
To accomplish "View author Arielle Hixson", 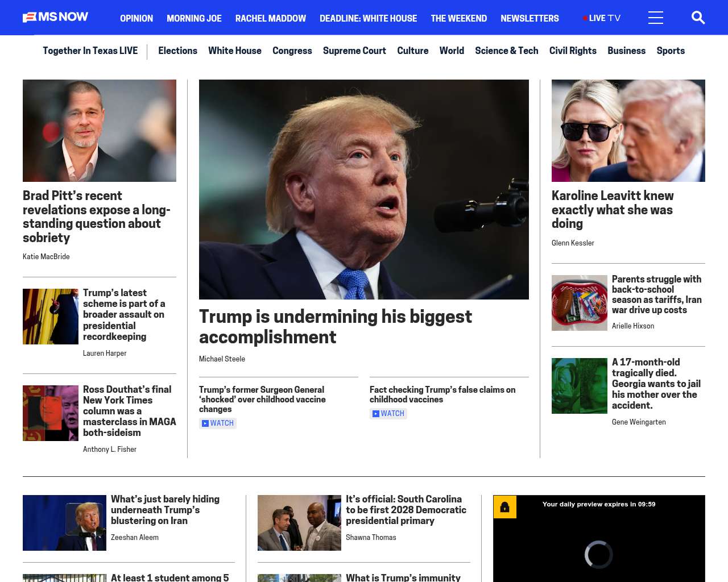I will click(633, 326).
